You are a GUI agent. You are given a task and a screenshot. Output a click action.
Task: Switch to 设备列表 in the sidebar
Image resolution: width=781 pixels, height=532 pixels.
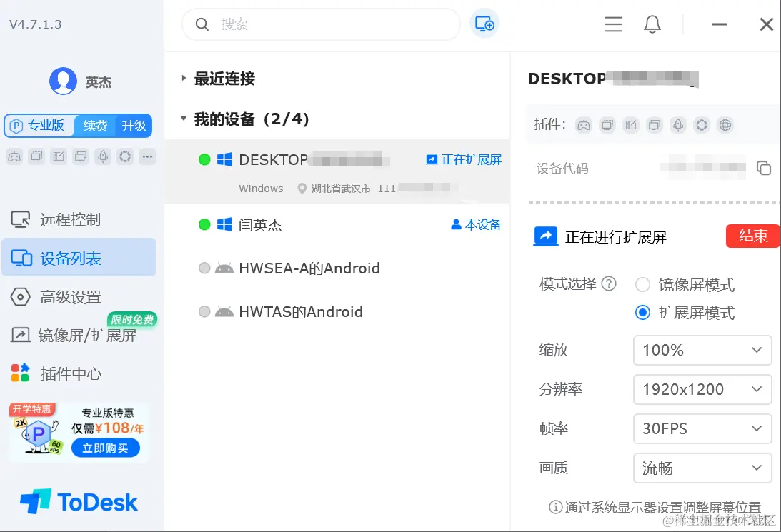pyautogui.click(x=79, y=257)
